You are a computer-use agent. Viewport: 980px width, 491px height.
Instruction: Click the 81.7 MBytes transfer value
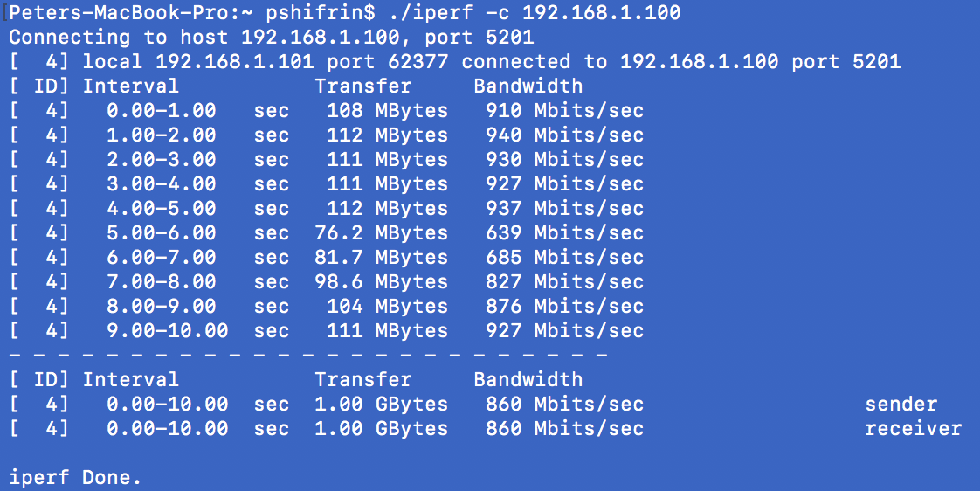381,257
